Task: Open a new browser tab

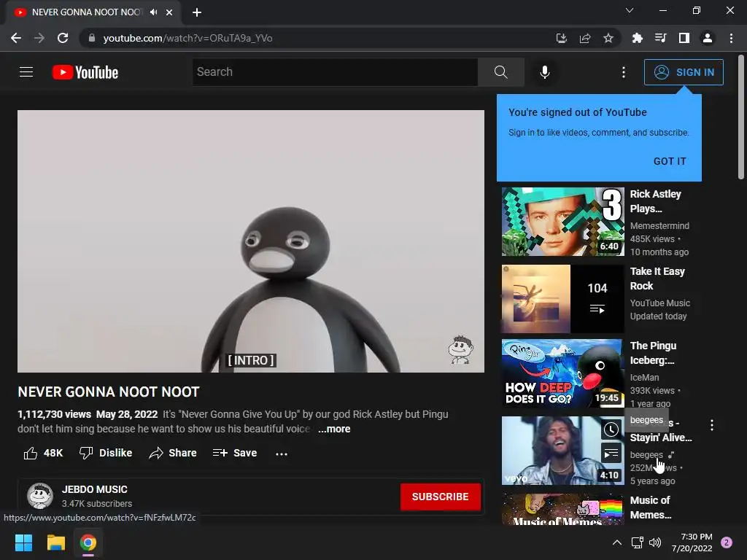Action: 197,12
